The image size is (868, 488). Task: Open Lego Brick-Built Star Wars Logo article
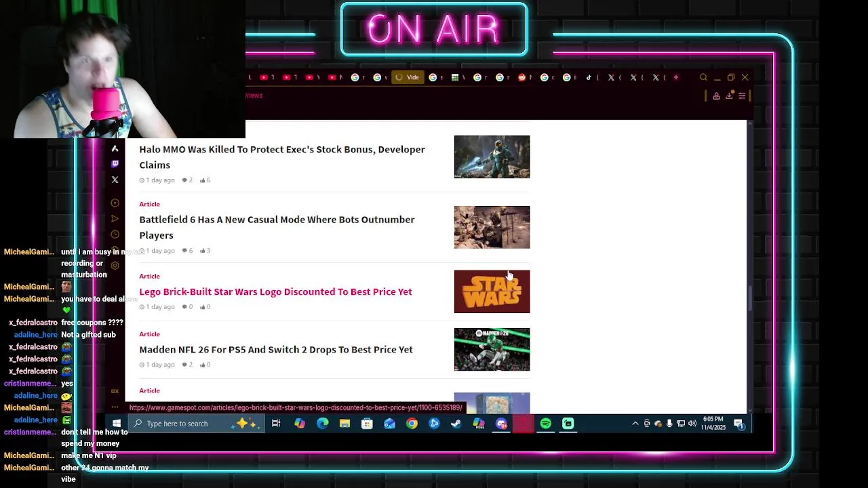coord(275,291)
